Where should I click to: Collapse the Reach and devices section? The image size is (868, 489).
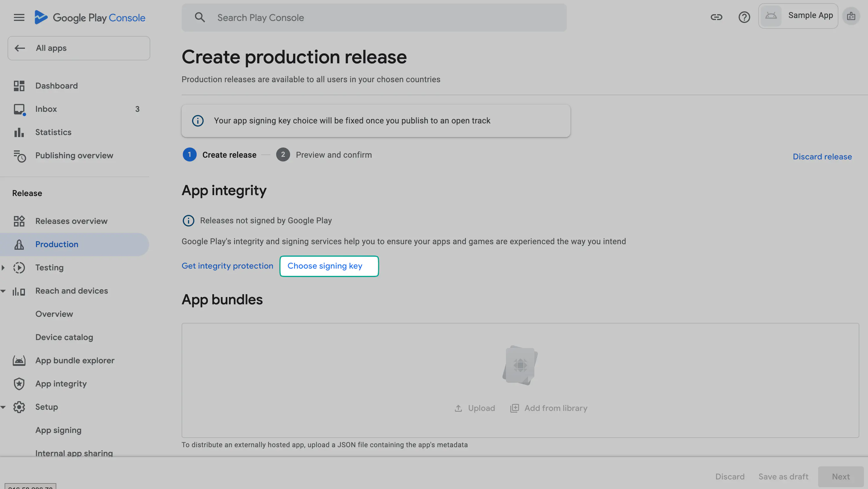click(3, 291)
